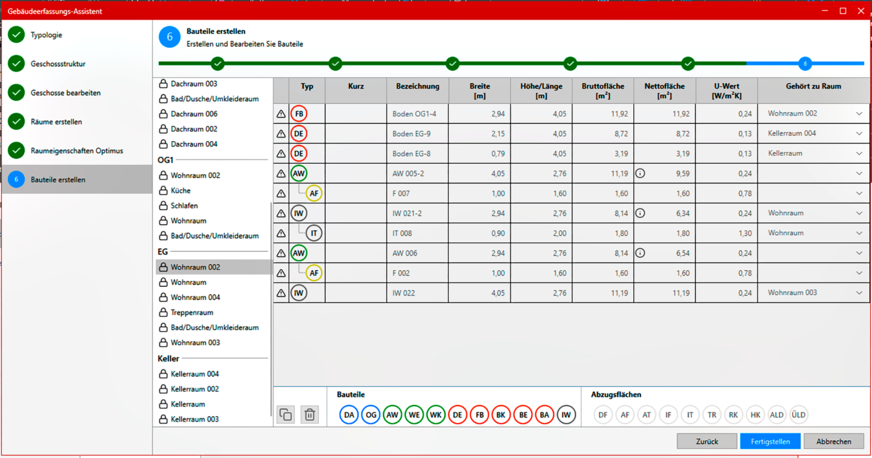The width and height of the screenshot is (872, 458).
Task: Click the Fertigstellen button
Action: (x=770, y=441)
